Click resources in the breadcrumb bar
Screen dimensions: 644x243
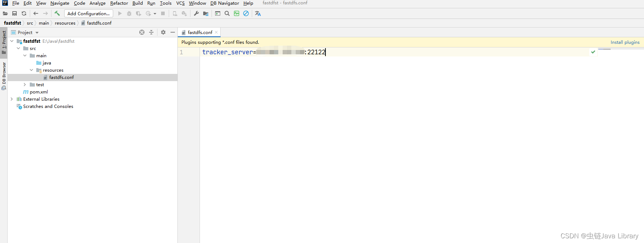click(65, 23)
